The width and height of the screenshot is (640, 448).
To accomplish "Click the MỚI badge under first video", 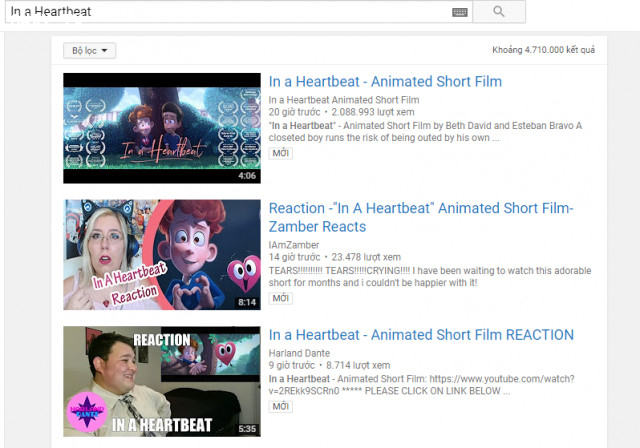I will pos(280,153).
